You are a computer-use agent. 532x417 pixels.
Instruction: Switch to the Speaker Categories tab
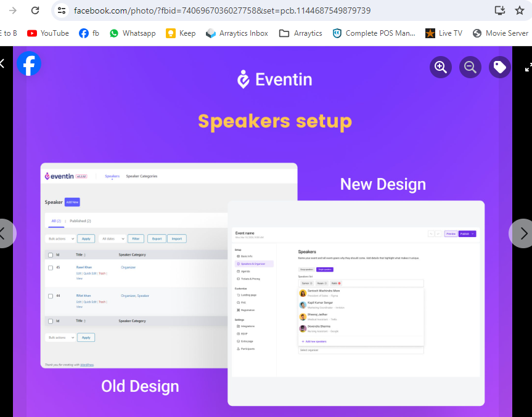pos(142,176)
